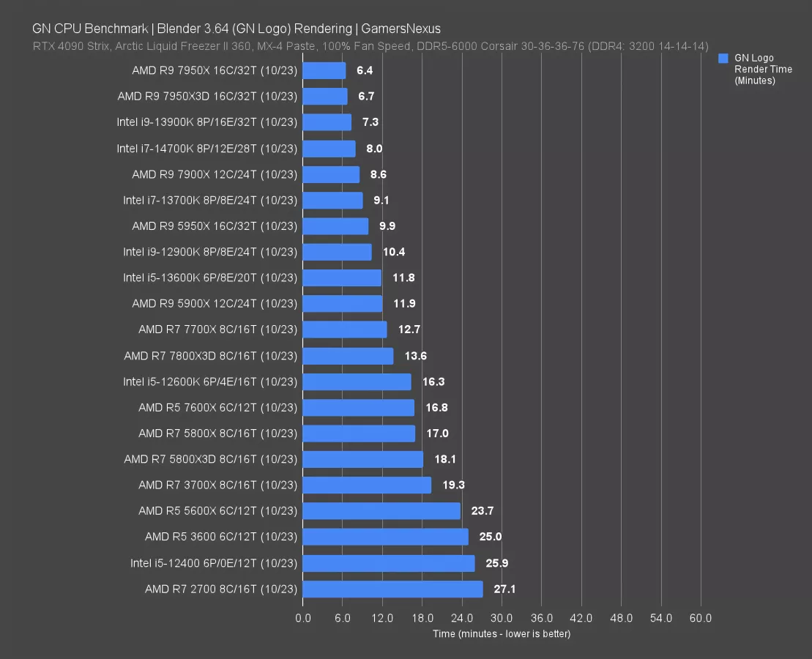Click the 6.4 data value

pos(365,71)
